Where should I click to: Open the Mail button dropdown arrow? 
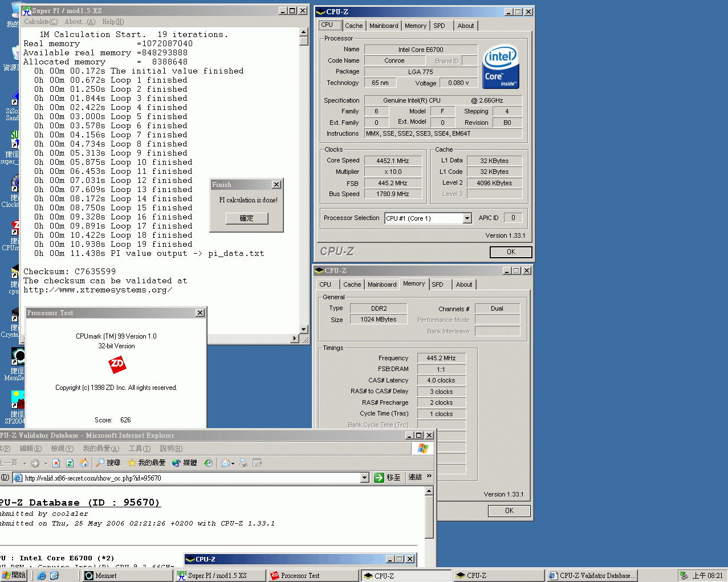click(x=233, y=463)
